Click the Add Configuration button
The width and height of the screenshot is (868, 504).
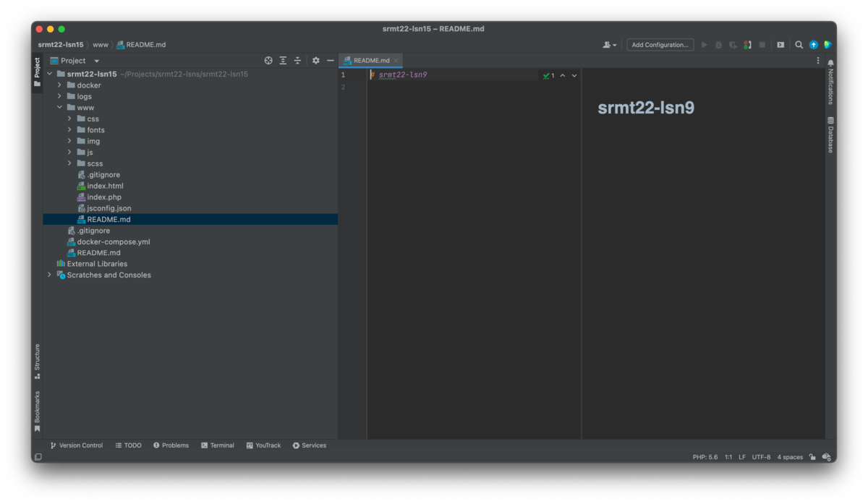tap(660, 45)
